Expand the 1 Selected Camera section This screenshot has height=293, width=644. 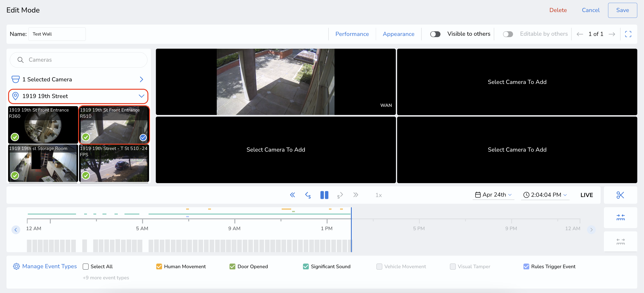pyautogui.click(x=141, y=79)
